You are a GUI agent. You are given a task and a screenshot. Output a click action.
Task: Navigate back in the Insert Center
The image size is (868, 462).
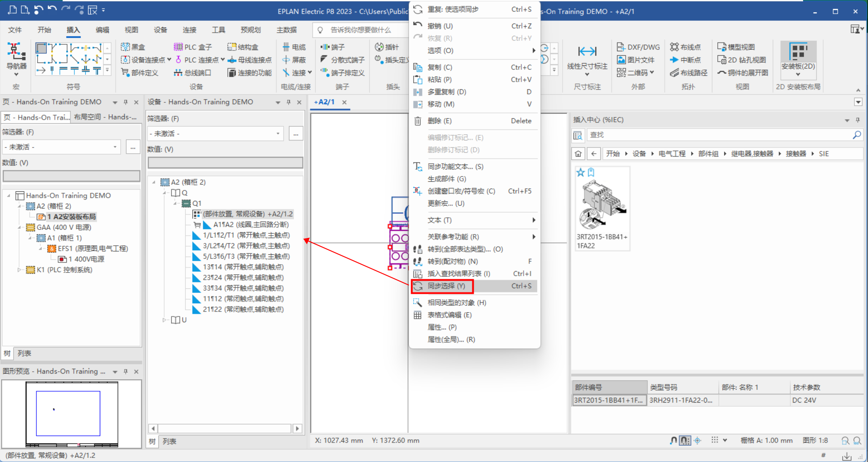593,154
